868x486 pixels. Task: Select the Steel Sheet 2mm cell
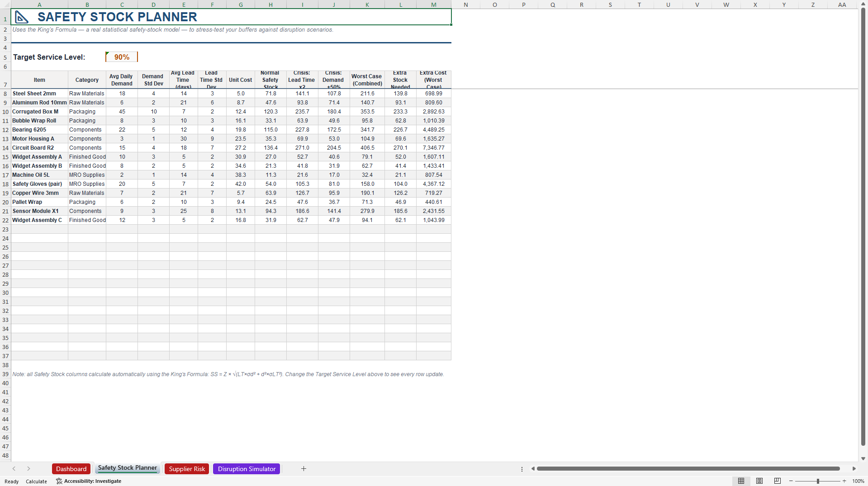39,94
